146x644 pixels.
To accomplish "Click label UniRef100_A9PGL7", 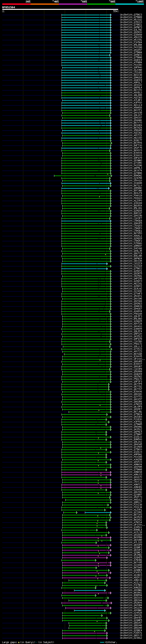I will tap(131, 82).
